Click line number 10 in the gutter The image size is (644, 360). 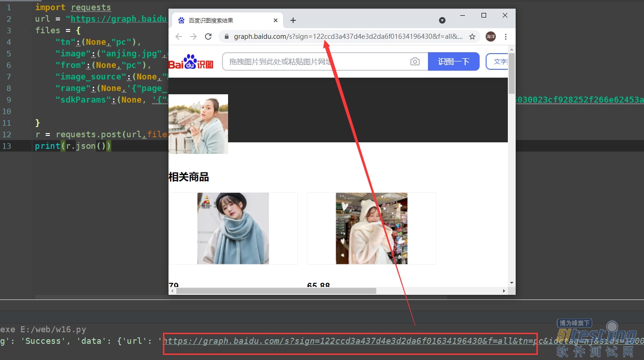(6, 111)
